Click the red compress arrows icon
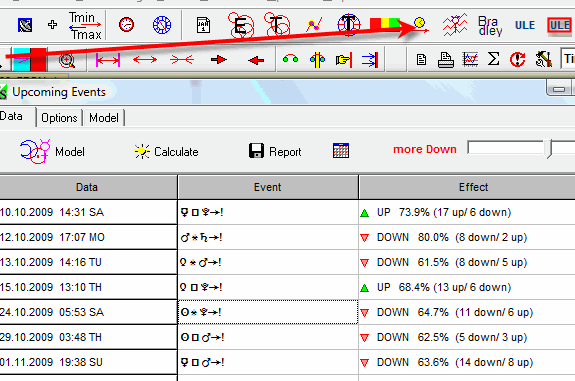This screenshot has width=575, height=381. (182, 59)
